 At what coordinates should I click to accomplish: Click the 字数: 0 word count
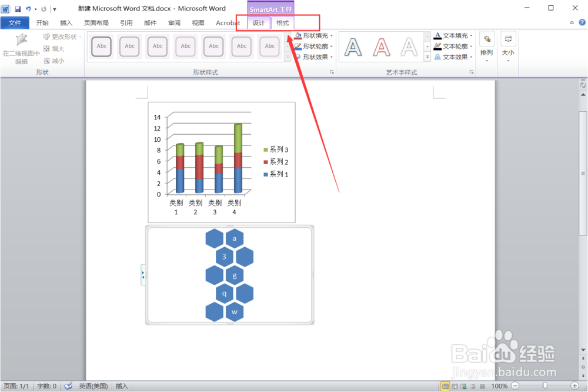pyautogui.click(x=46, y=386)
